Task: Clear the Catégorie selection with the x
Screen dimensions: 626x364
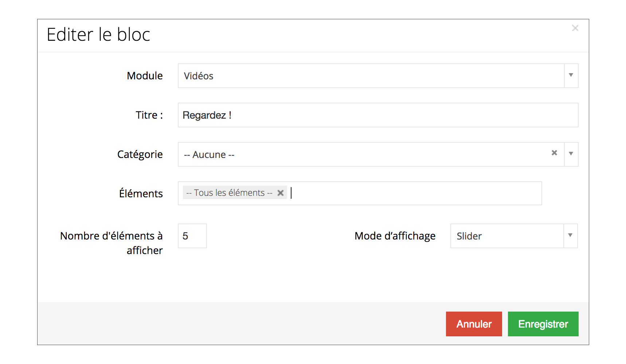Action: coord(554,153)
